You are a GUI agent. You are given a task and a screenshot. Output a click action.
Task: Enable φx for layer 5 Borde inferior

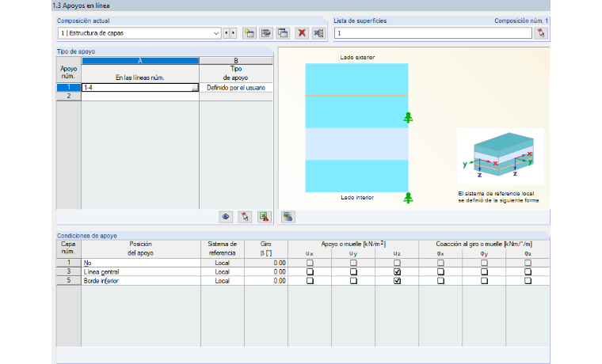tap(440, 281)
